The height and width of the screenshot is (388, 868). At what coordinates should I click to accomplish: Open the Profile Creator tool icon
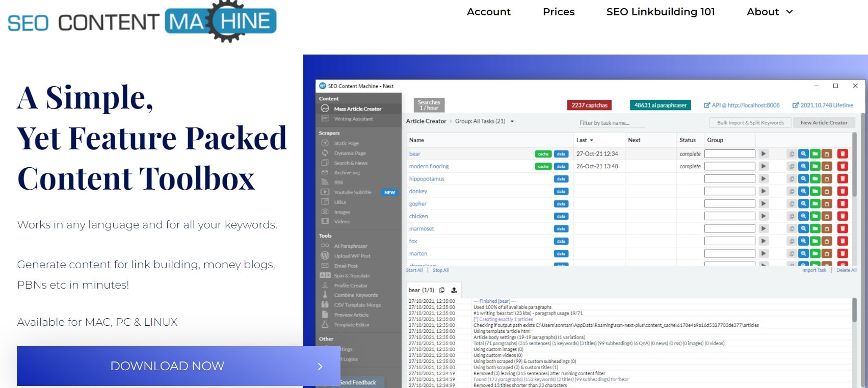325,286
